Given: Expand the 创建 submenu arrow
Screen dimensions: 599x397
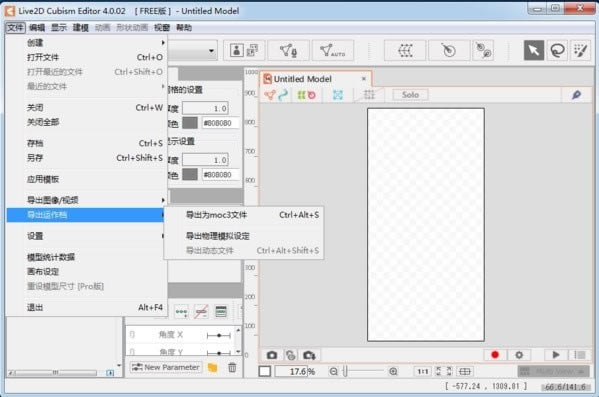Looking at the screenshot, I should (163, 42).
